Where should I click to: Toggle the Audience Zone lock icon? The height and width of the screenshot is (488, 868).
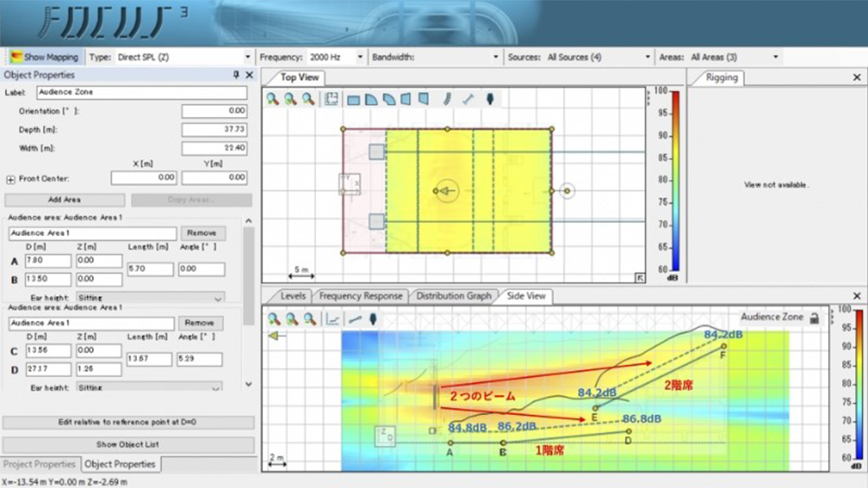pyautogui.click(x=814, y=318)
